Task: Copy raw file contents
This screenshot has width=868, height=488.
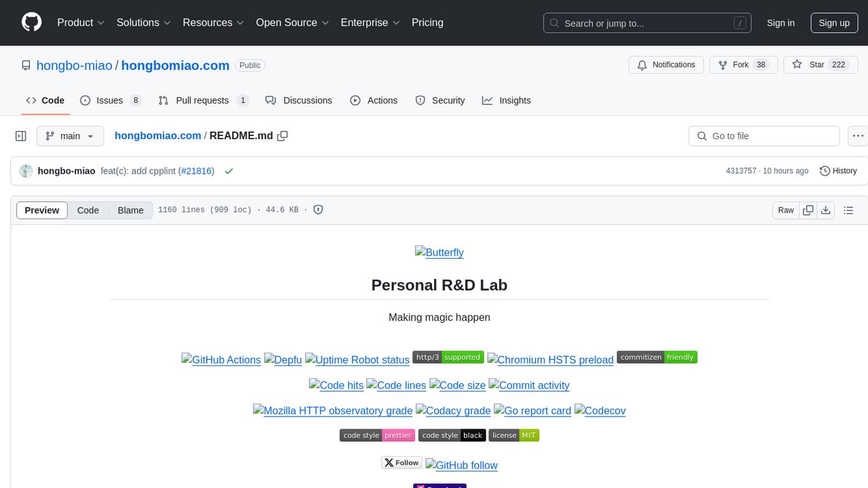Action: tap(808, 210)
